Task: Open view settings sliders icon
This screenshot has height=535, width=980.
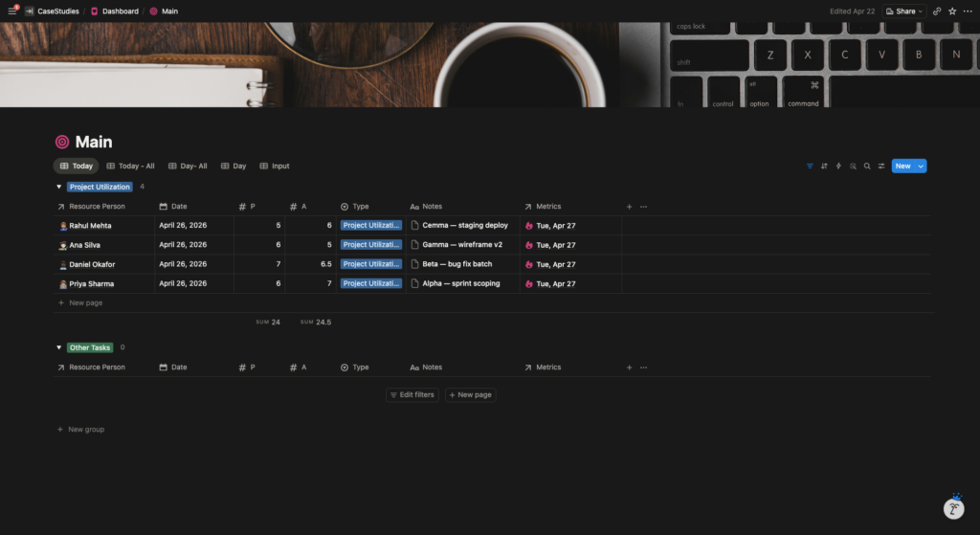Action: pos(881,167)
